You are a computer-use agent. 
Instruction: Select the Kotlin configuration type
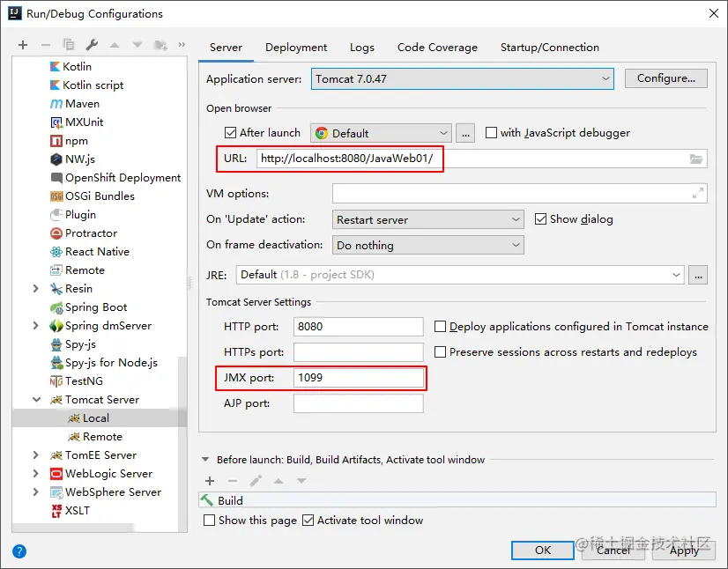pyautogui.click(x=71, y=66)
